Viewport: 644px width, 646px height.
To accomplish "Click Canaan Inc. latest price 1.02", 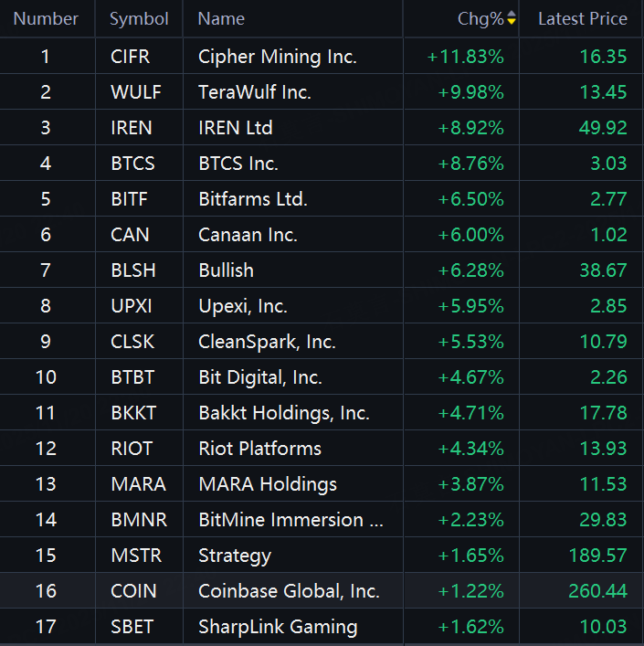I will tap(608, 235).
